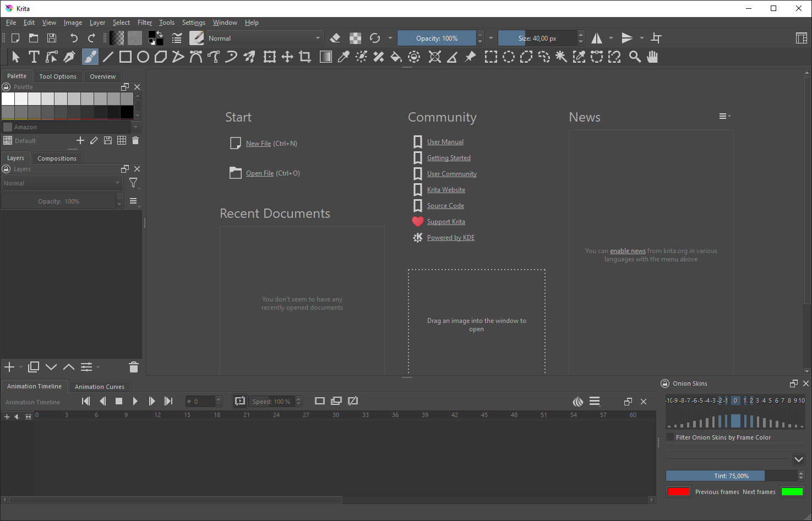Switch to the Tool Options tab
The width and height of the screenshot is (812, 521).
(x=58, y=76)
